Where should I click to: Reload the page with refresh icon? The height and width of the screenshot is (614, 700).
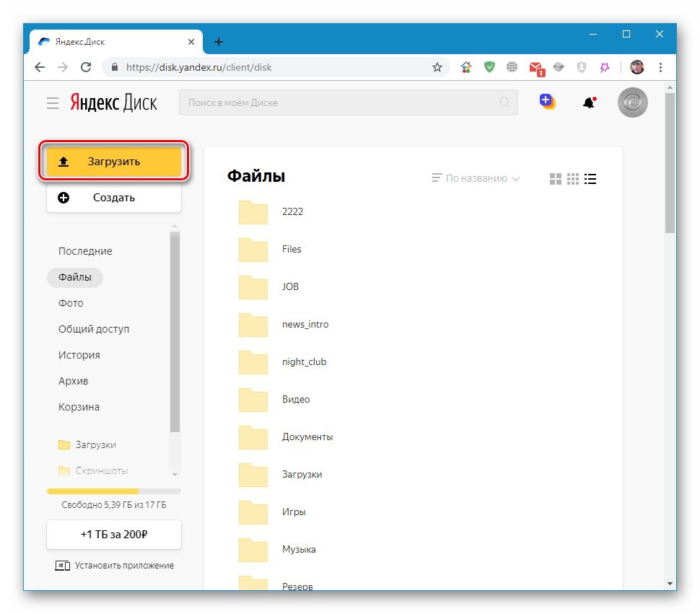[86, 67]
